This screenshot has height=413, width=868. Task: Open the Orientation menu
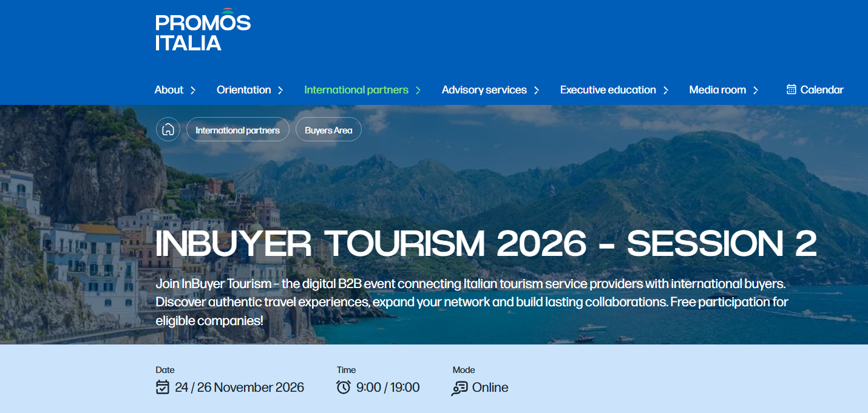244,90
